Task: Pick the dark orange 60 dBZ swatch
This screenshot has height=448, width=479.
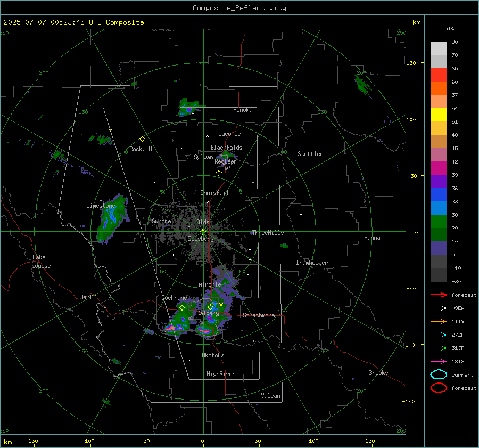Action: pos(439,88)
